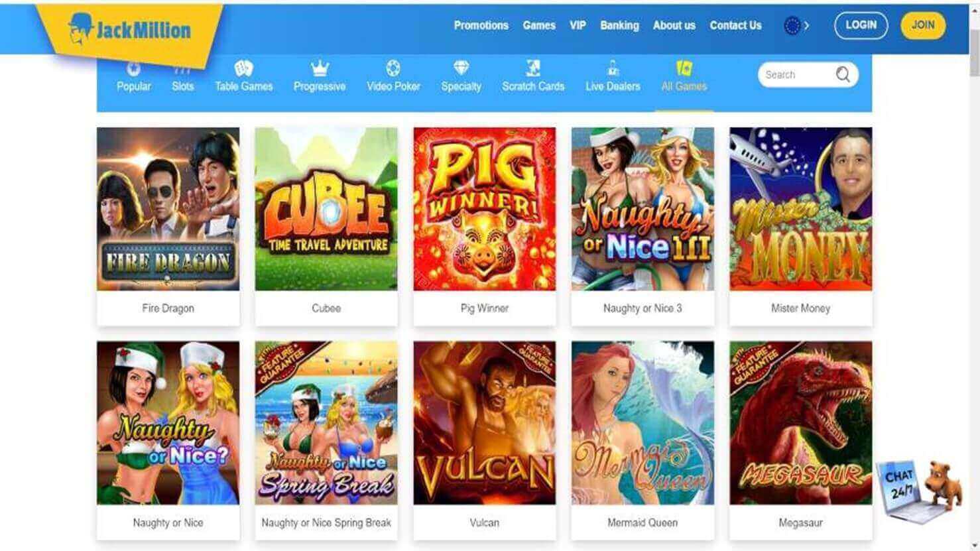Image resolution: width=980 pixels, height=551 pixels.
Task: Go to the JackMillion logo home
Action: pyautogui.click(x=129, y=30)
